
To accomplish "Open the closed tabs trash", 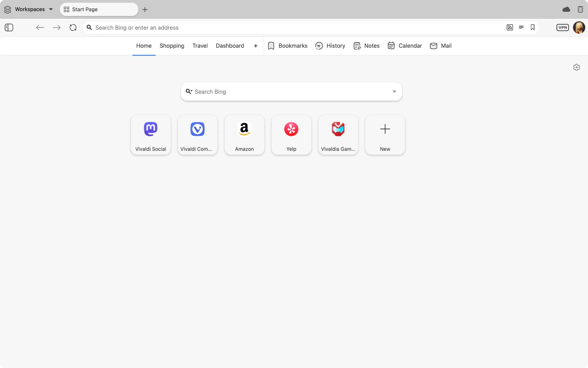I will pyautogui.click(x=580, y=9).
